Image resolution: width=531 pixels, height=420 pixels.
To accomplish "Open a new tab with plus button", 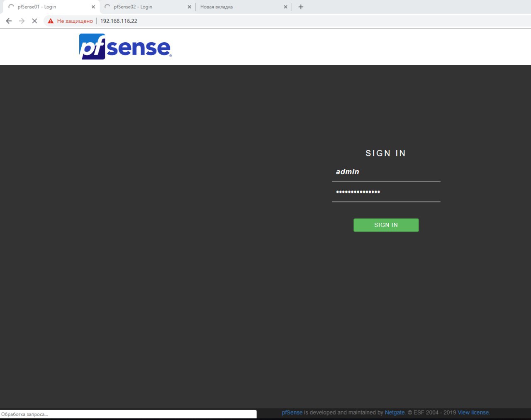I will (x=301, y=7).
